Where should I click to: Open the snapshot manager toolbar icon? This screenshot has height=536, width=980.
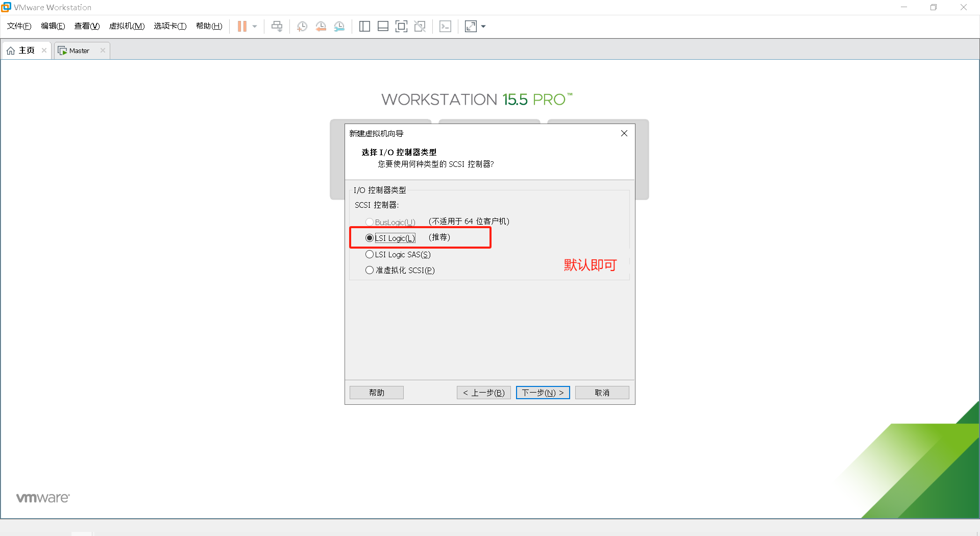339,27
